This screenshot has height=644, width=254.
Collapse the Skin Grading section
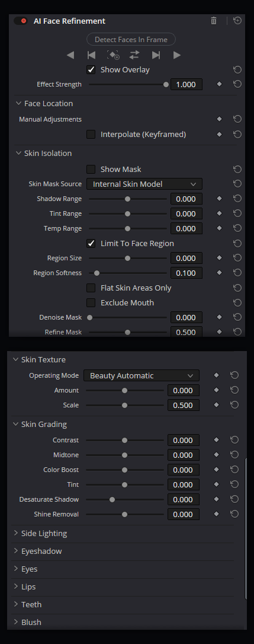(x=15, y=424)
